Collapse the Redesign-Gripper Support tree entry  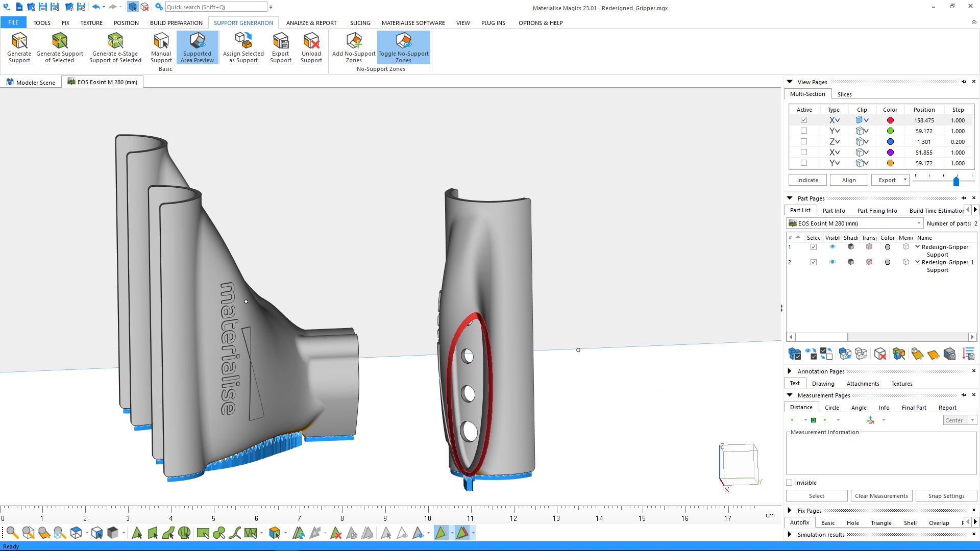click(918, 246)
